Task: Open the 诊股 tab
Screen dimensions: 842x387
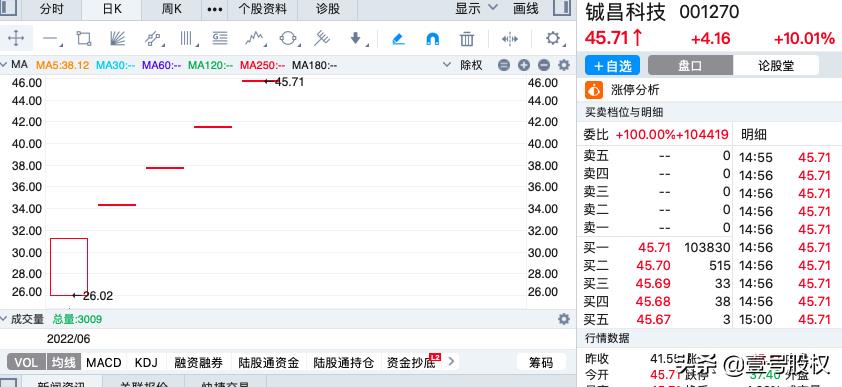Action: 328,9
